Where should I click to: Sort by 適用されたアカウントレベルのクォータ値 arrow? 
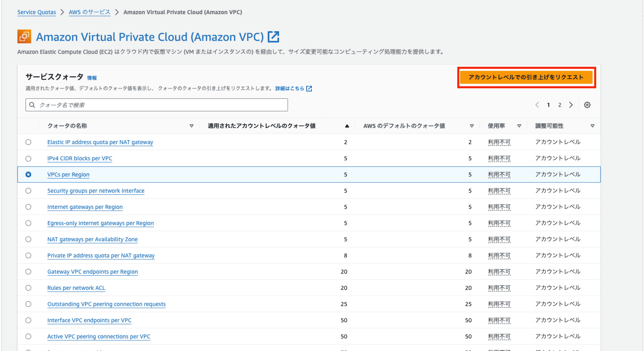click(x=347, y=126)
